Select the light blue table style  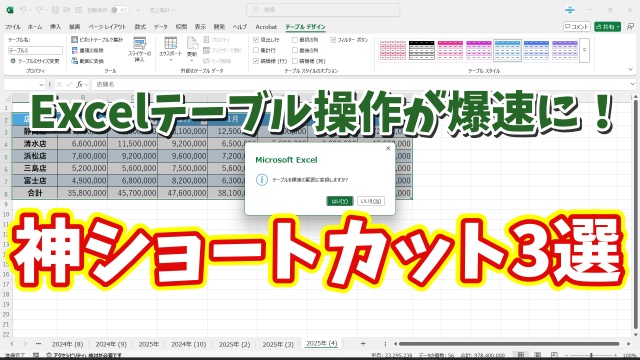(x=507, y=50)
